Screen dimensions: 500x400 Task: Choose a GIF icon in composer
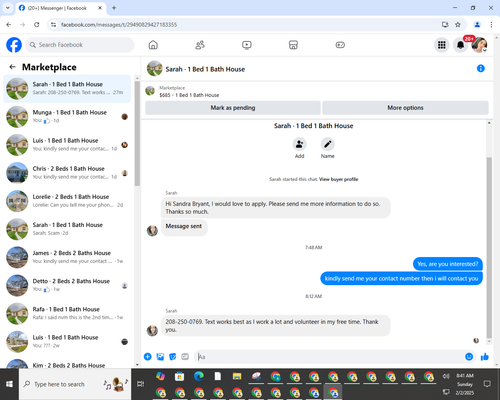point(185,357)
